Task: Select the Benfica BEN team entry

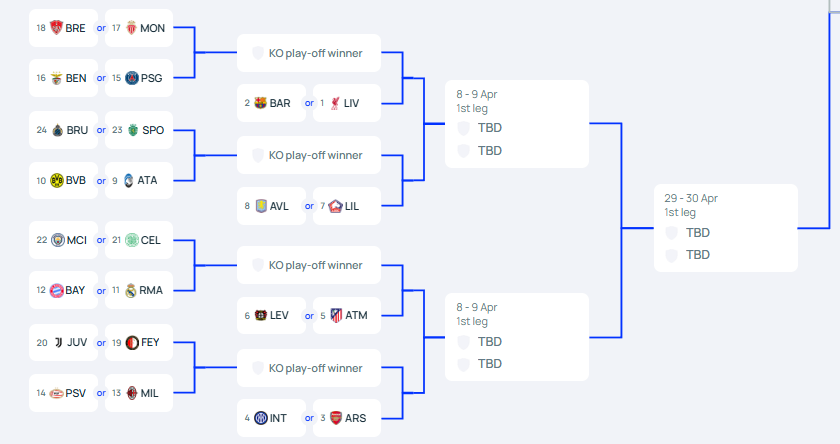Action: (x=63, y=78)
